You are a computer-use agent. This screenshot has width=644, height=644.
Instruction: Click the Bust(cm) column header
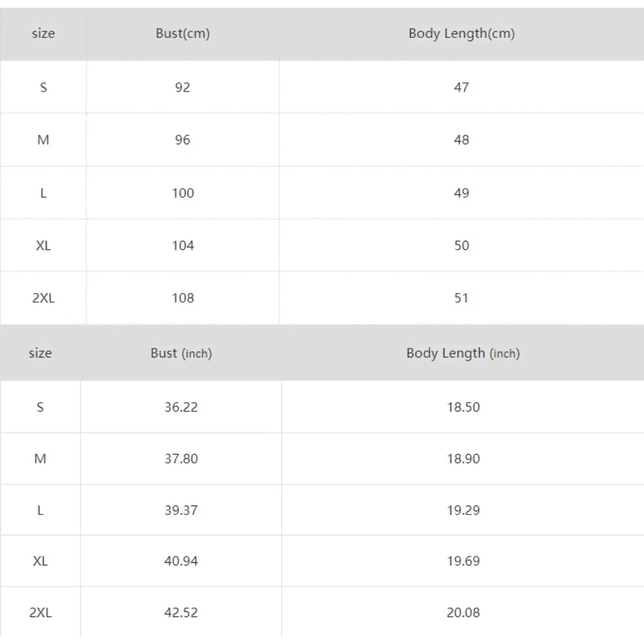[x=182, y=34]
